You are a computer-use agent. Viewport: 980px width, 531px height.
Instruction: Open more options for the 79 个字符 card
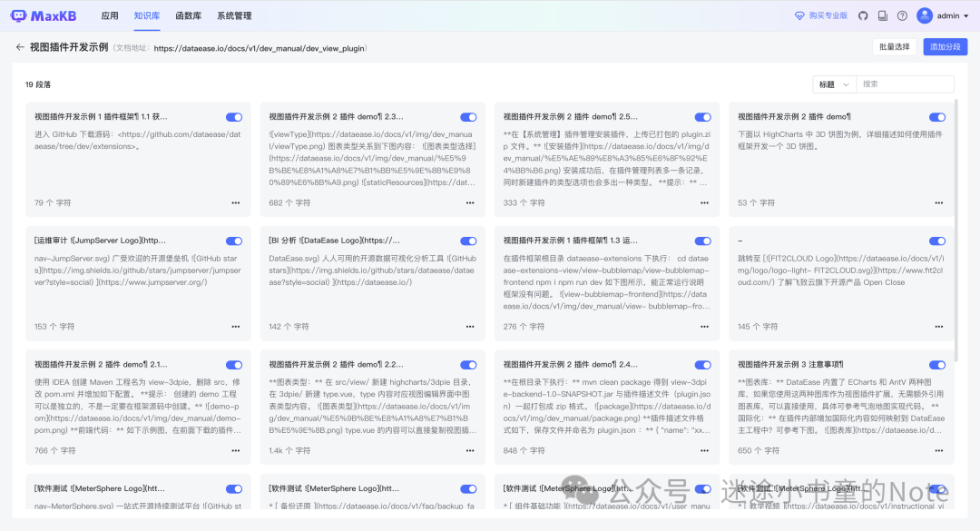tap(236, 202)
